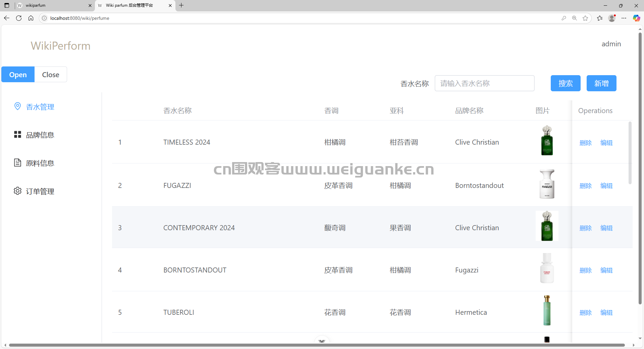Image resolution: width=644 pixels, height=349 pixels.
Task: Click the grid icon beside 品牌信息
Action: click(x=17, y=135)
